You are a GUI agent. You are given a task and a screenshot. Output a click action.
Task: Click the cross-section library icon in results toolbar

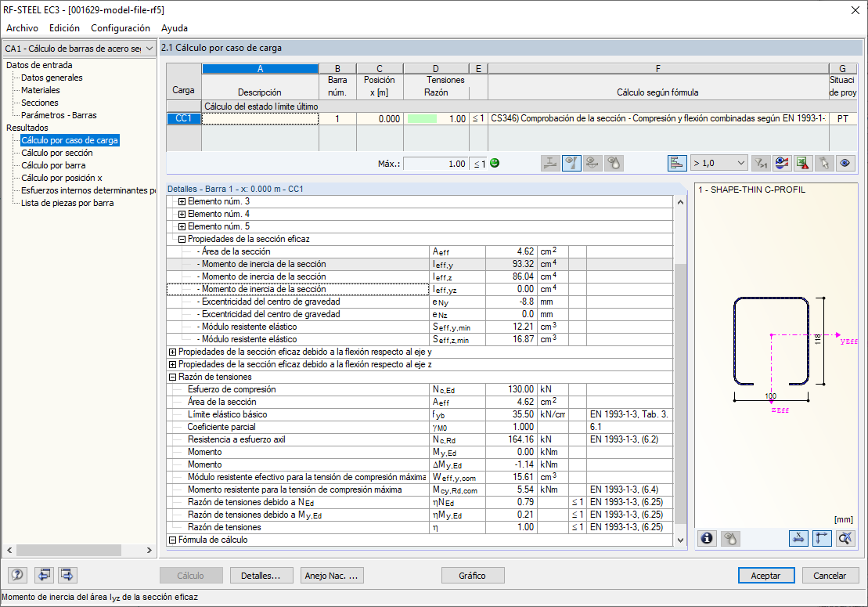[x=549, y=164]
